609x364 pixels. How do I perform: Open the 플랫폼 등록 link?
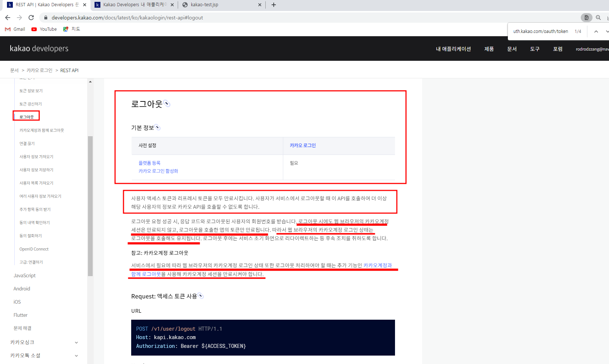point(150,163)
